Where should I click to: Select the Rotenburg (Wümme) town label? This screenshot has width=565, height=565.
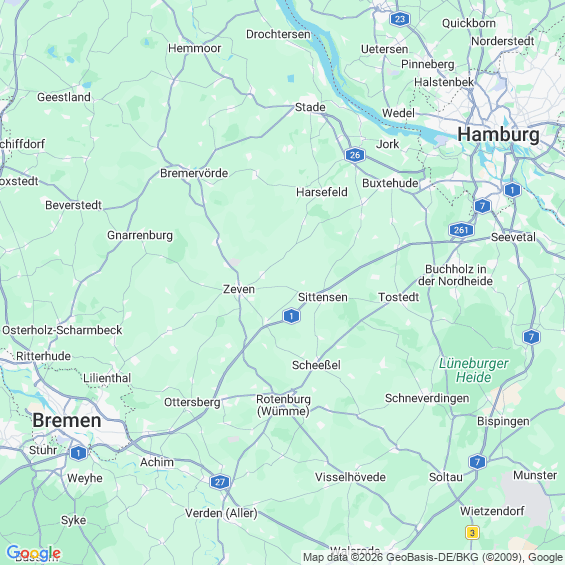[x=283, y=405]
